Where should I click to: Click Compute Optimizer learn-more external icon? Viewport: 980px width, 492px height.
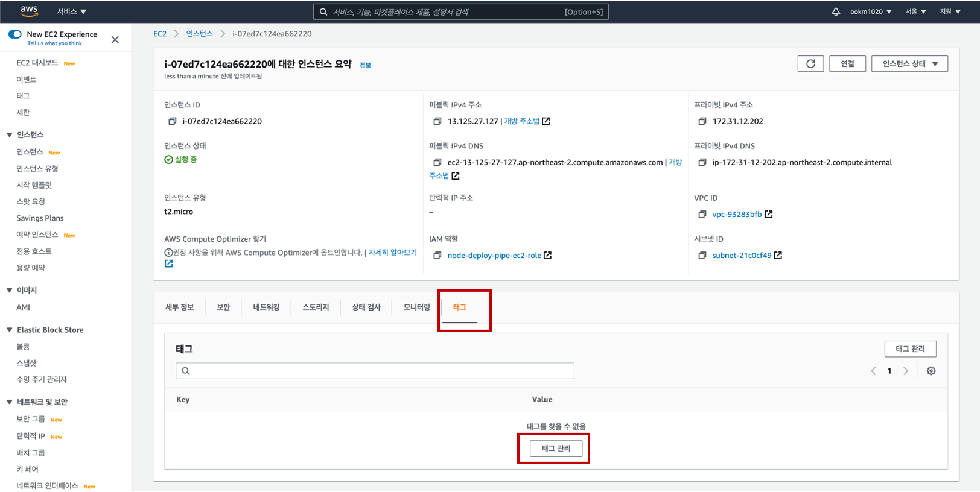pos(169,263)
